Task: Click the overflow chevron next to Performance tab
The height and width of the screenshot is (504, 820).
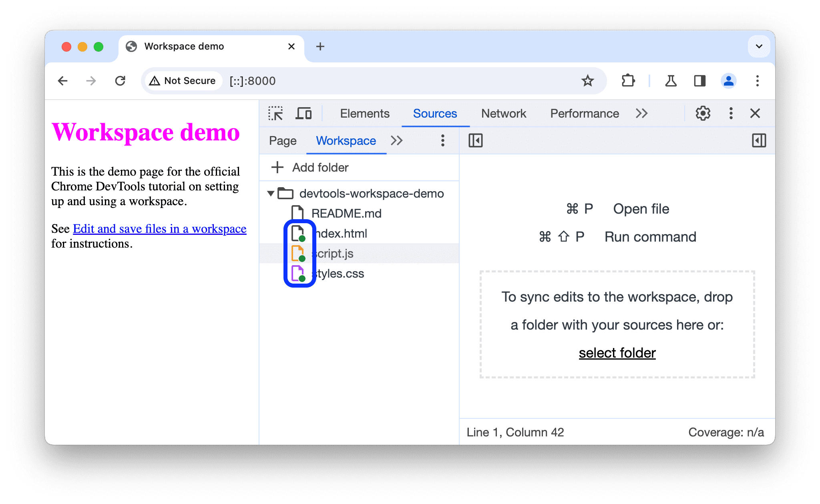Action: tap(643, 114)
